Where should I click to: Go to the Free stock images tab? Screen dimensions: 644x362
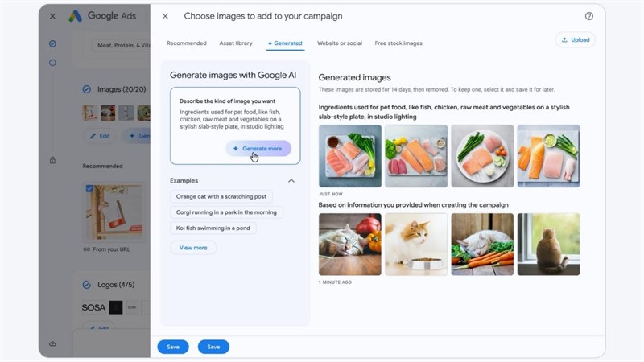[398, 43]
